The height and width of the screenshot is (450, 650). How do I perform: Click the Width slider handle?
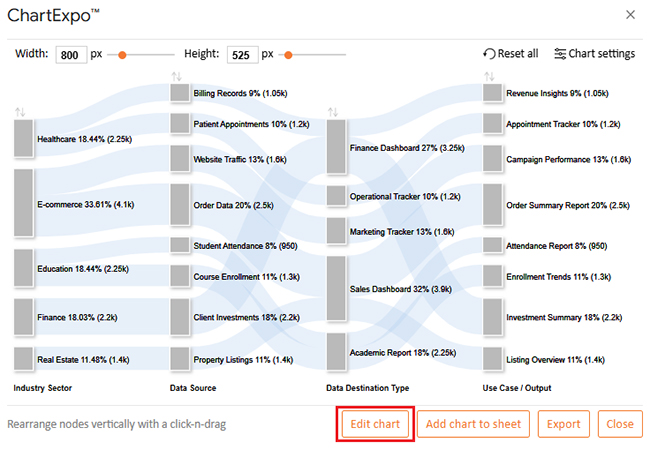coord(122,54)
